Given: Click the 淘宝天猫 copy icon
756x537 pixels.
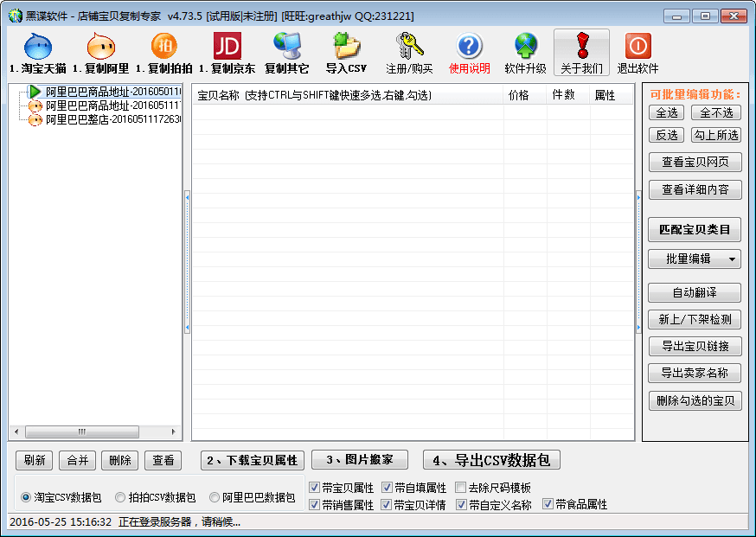Looking at the screenshot, I should tap(37, 47).
